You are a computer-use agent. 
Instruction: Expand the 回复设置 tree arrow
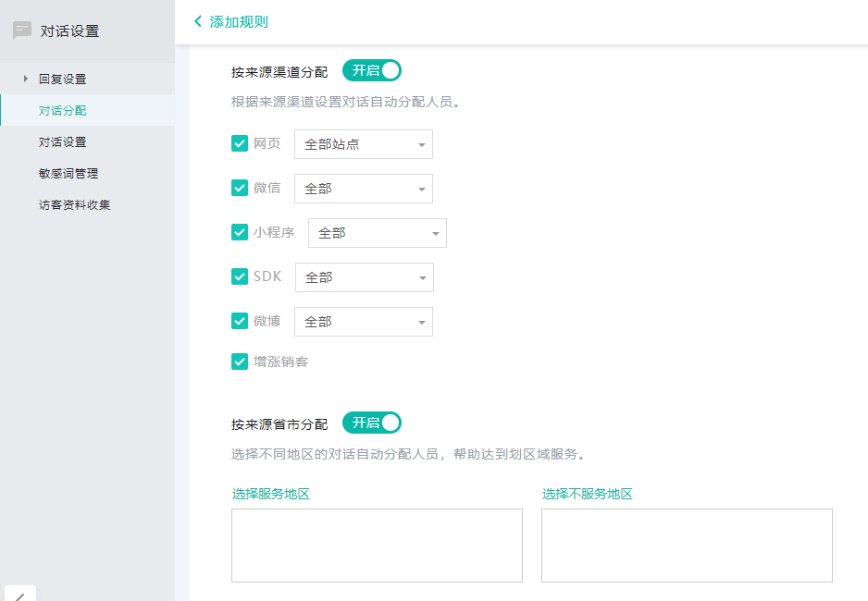[x=26, y=79]
